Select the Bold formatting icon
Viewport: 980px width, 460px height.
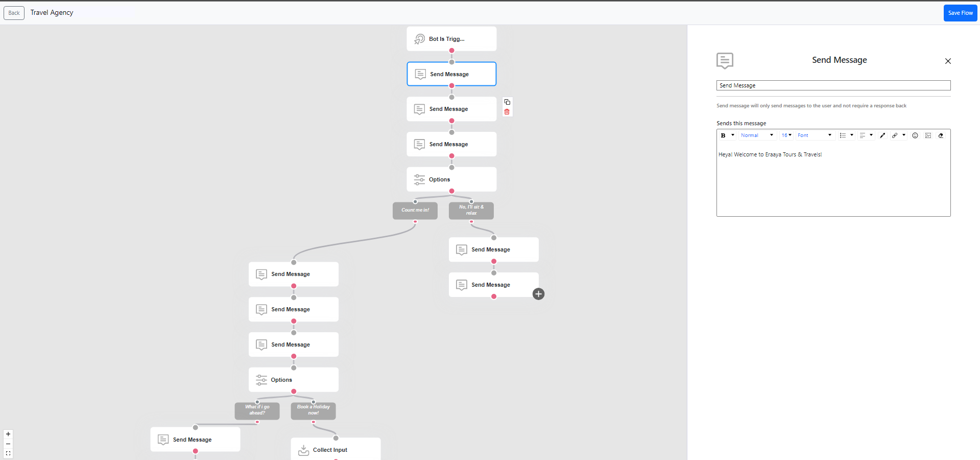(x=723, y=135)
